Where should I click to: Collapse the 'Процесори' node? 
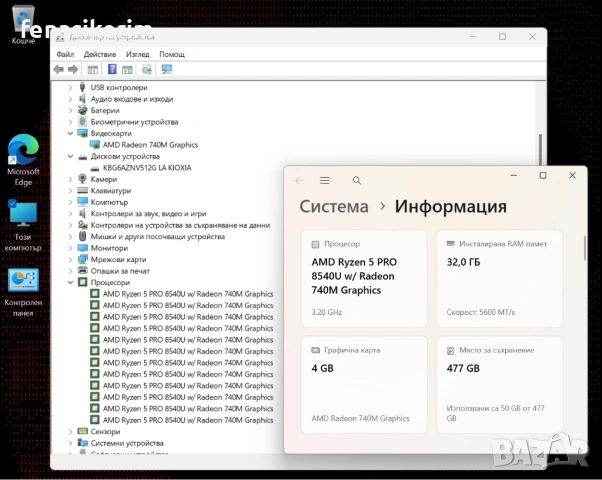pos(70,282)
